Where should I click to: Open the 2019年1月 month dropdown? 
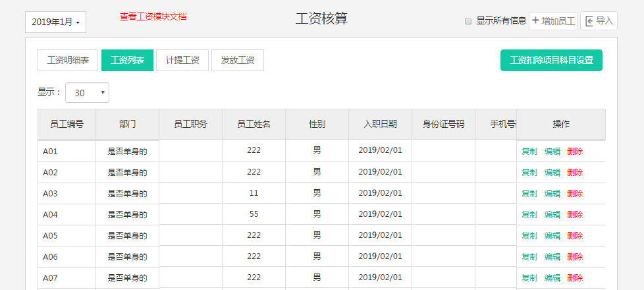(x=55, y=22)
